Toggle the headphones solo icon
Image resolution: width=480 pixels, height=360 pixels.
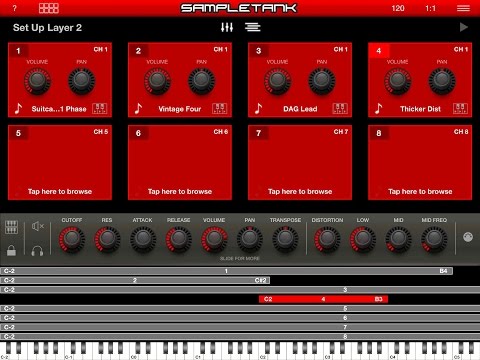(37, 251)
